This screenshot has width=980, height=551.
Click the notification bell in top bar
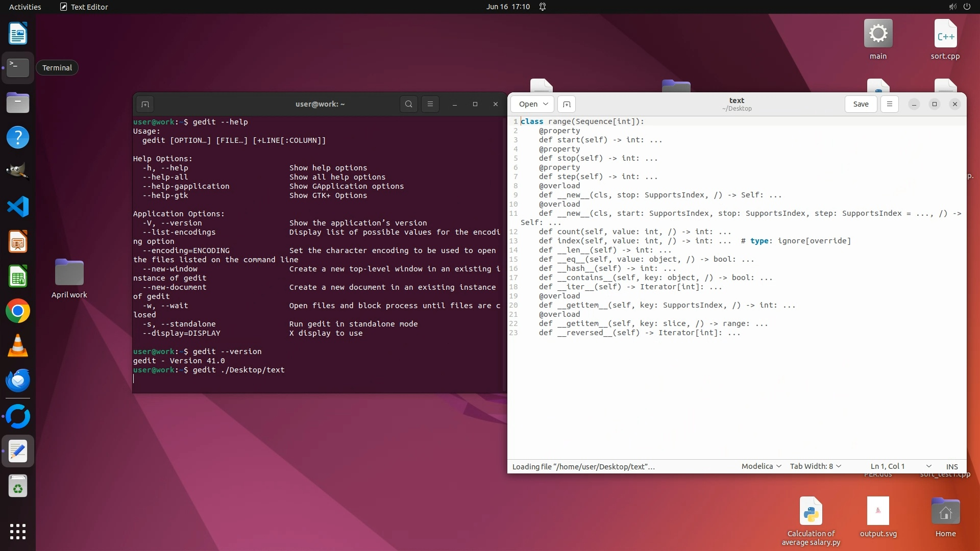[x=543, y=7]
